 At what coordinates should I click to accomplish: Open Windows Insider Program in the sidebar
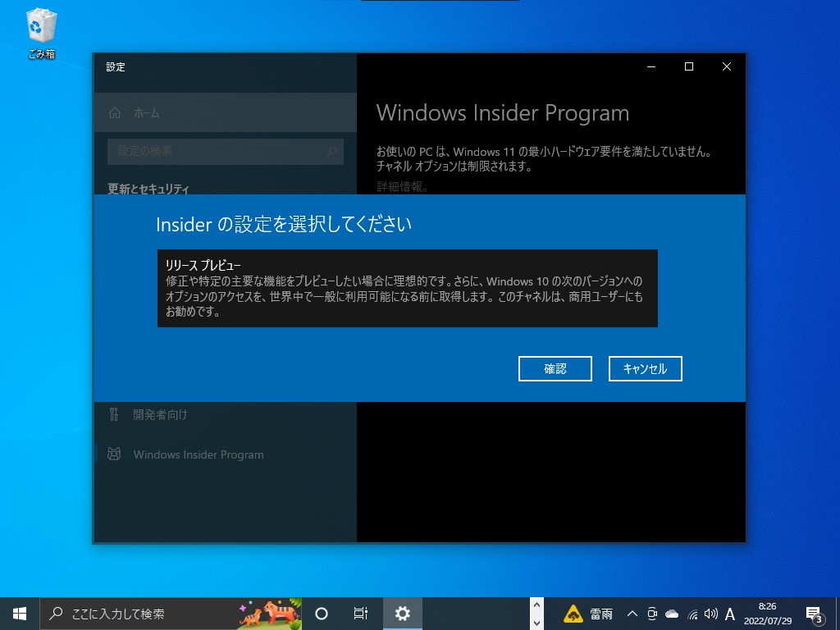pos(198,454)
